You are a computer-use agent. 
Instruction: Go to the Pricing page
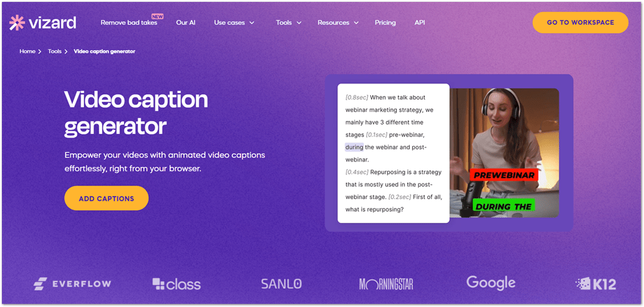point(385,23)
